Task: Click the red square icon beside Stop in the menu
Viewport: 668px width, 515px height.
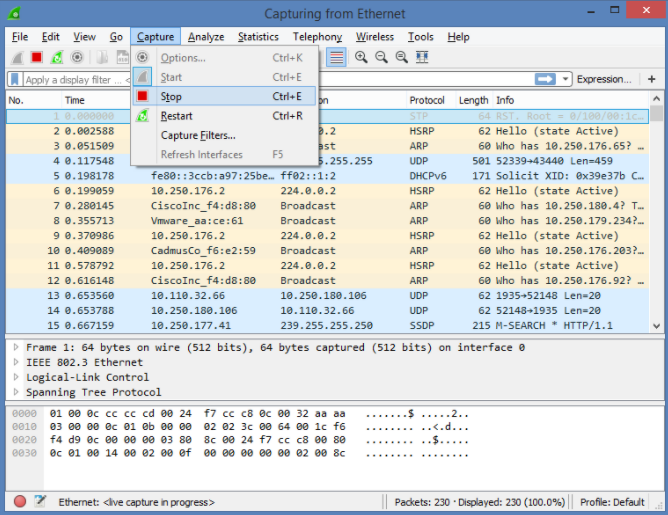Action: (142, 96)
